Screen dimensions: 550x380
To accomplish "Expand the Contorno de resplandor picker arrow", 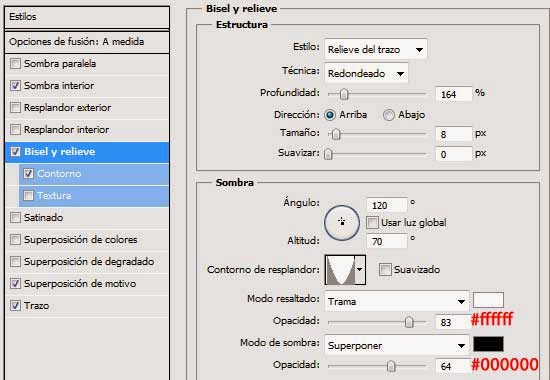I will coord(360,270).
